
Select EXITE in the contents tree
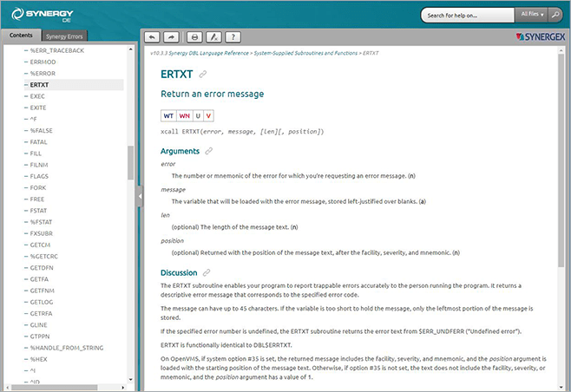pyautogui.click(x=38, y=108)
